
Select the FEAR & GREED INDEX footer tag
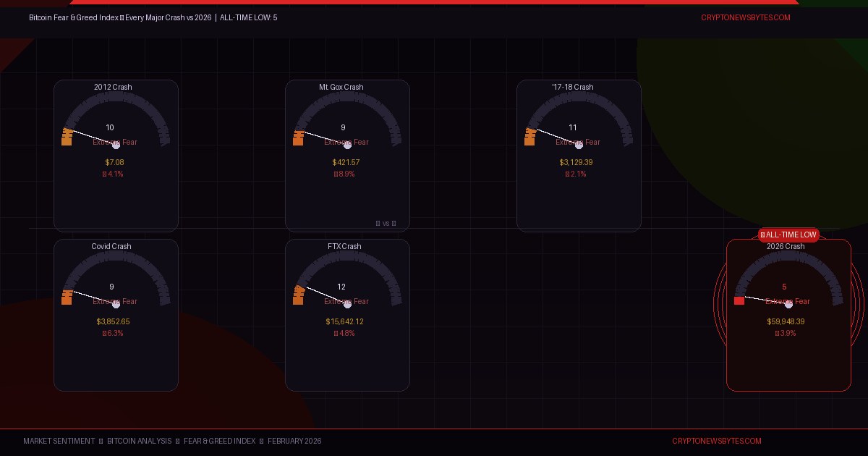[x=219, y=441]
